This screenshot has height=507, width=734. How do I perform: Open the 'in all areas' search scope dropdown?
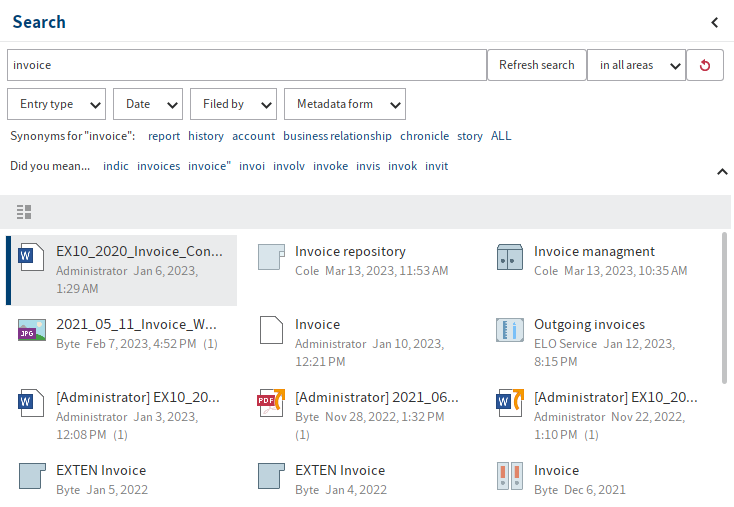pos(637,65)
